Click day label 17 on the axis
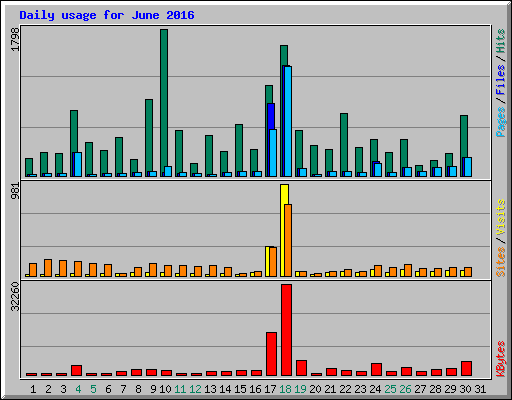The image size is (512, 400). pyautogui.click(x=270, y=389)
